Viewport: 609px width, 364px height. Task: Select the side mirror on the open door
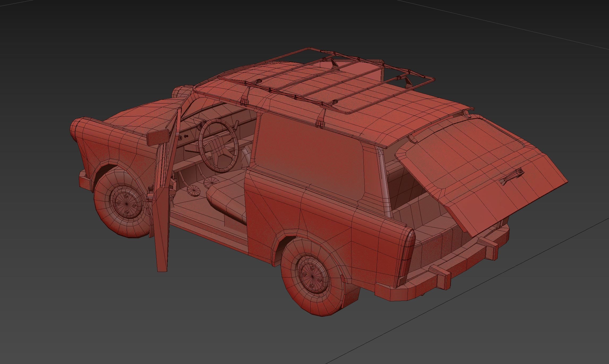click(x=157, y=137)
